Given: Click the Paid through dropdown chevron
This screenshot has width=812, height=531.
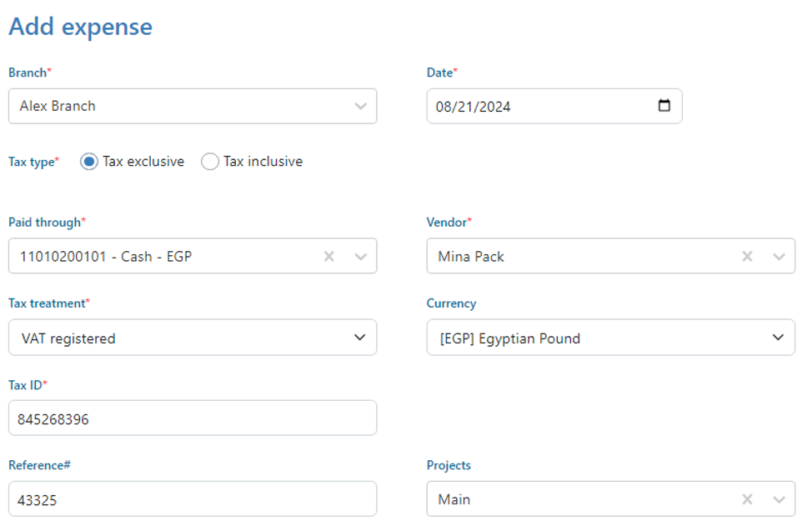Looking at the screenshot, I should point(360,257).
